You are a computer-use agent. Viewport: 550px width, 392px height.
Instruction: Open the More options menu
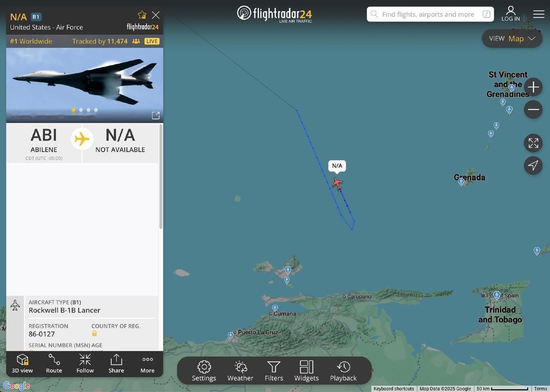tap(147, 364)
